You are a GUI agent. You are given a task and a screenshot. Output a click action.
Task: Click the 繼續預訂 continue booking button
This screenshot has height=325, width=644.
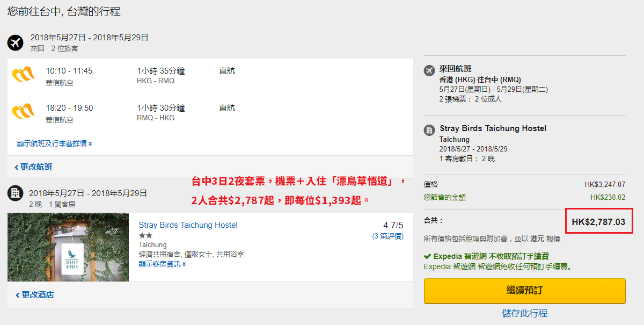coord(524,291)
